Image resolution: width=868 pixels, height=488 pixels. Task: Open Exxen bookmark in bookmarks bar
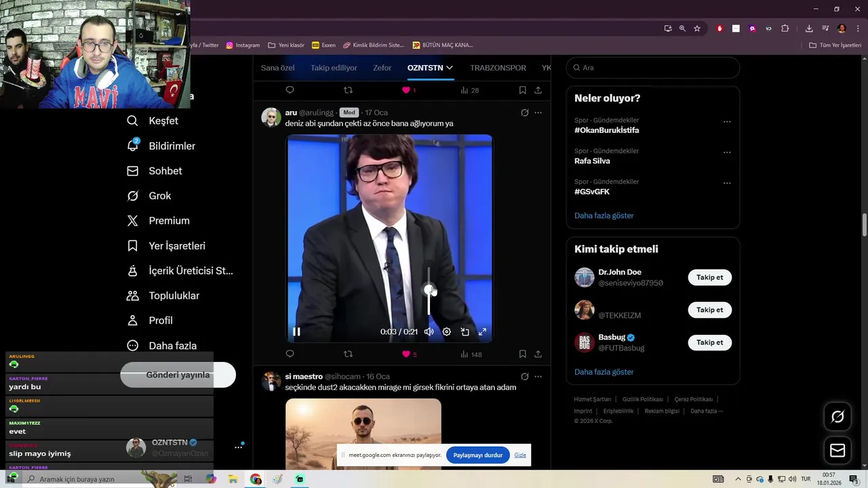click(323, 45)
